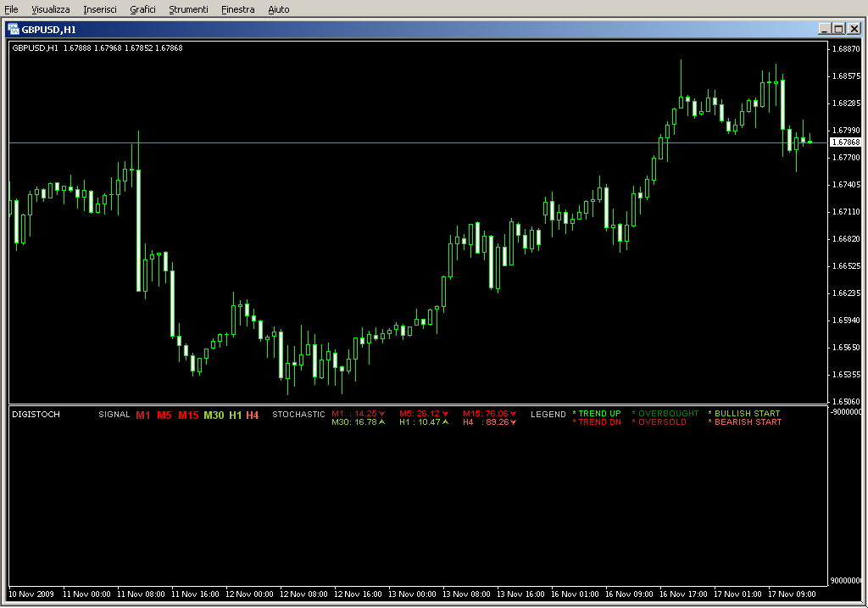This screenshot has width=868, height=608.
Task: Click the TREND DN legend entry
Action: coord(597,422)
